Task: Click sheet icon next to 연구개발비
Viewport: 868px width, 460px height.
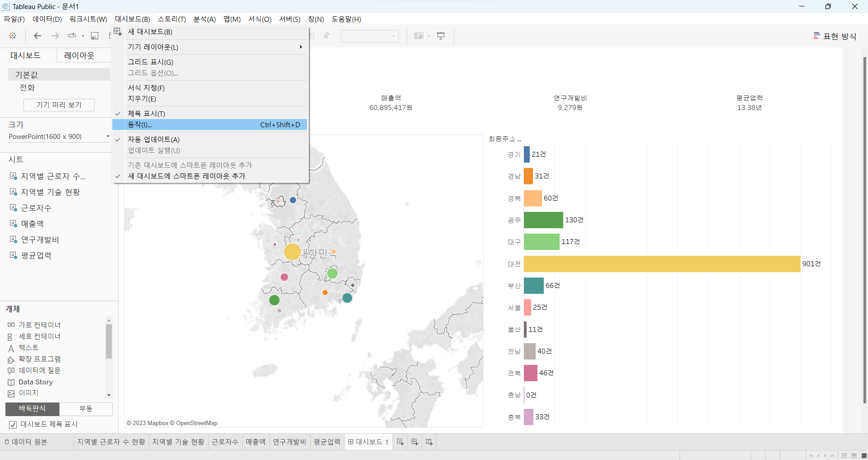Action: [14, 240]
